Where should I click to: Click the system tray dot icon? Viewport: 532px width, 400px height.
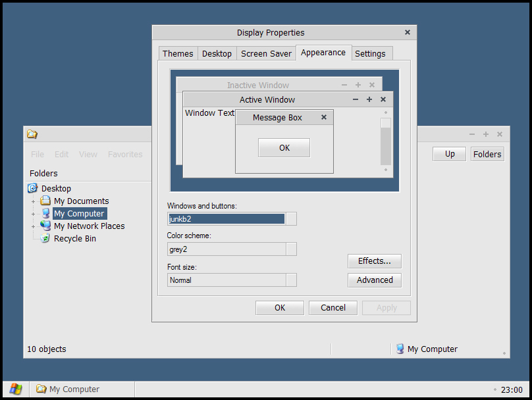click(x=495, y=389)
